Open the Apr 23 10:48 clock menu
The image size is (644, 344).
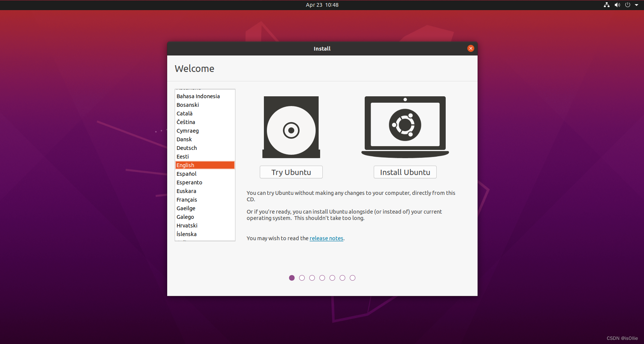point(322,5)
